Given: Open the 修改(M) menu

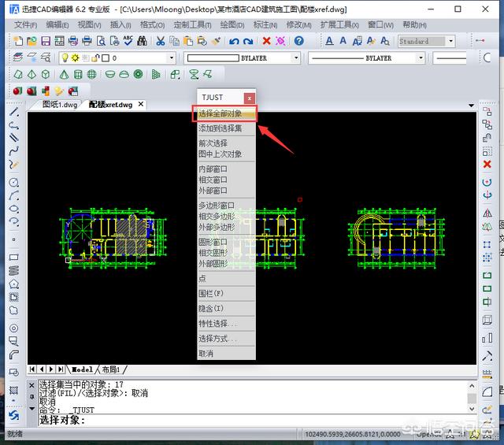Looking at the screenshot, I should click(x=298, y=24).
